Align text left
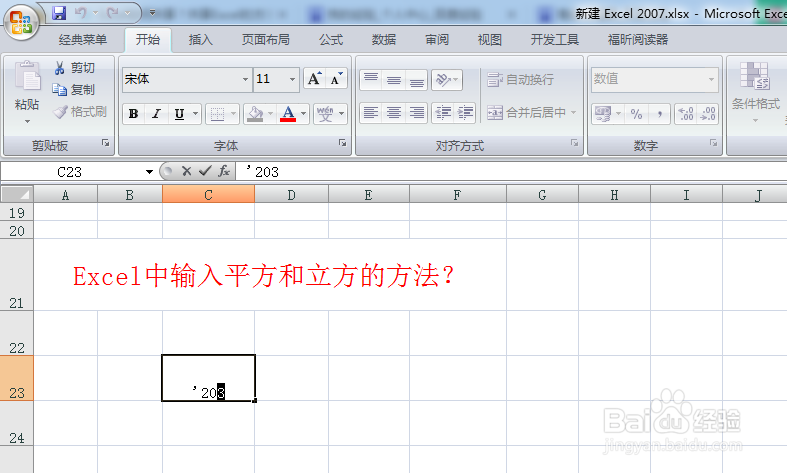Viewport: 787px width, 473px height. coord(371,113)
